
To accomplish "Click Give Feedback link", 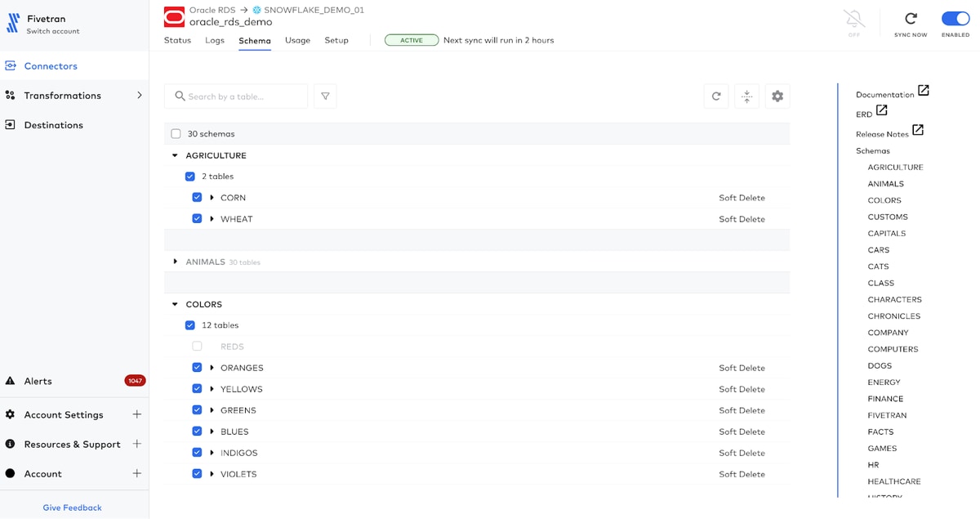I will pos(73,508).
